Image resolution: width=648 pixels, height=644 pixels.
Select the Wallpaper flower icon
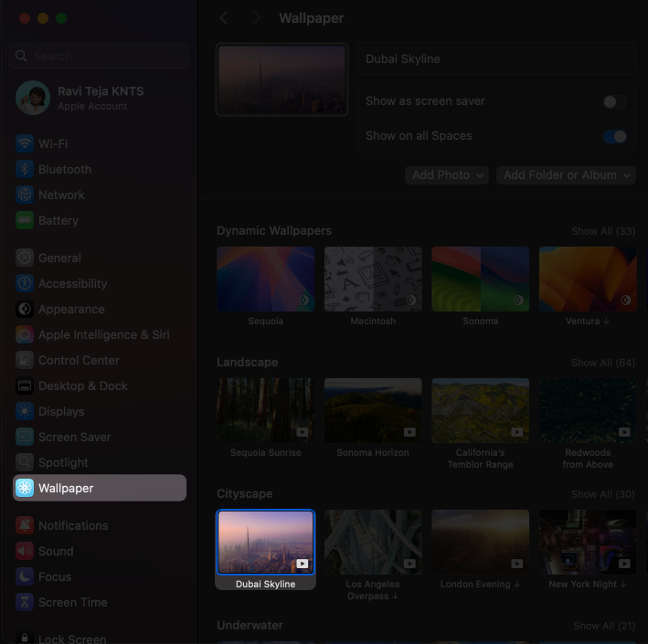click(x=25, y=489)
